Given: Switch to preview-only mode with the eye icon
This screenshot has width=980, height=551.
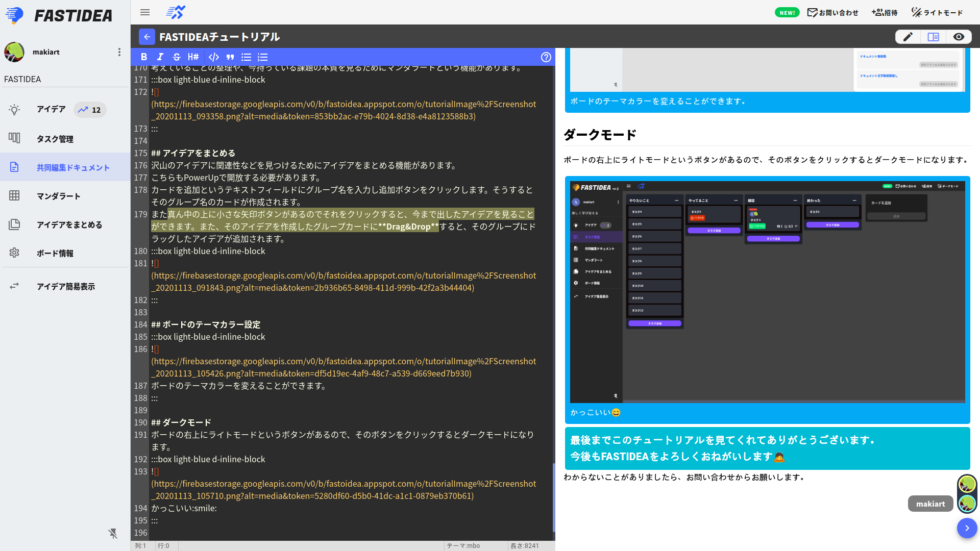Looking at the screenshot, I should 959,37.
